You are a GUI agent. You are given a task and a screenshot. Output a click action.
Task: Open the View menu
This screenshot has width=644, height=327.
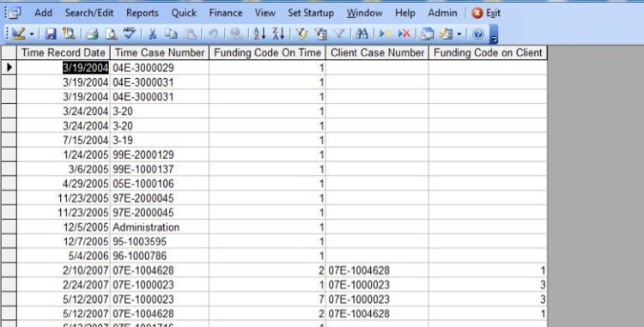265,13
